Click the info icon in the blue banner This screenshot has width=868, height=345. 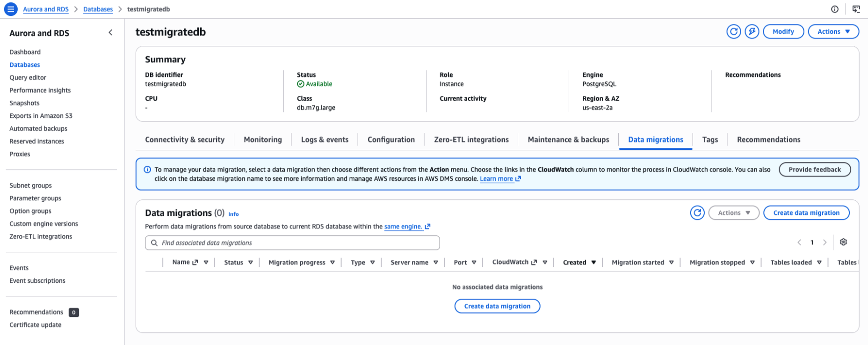pos(147,169)
